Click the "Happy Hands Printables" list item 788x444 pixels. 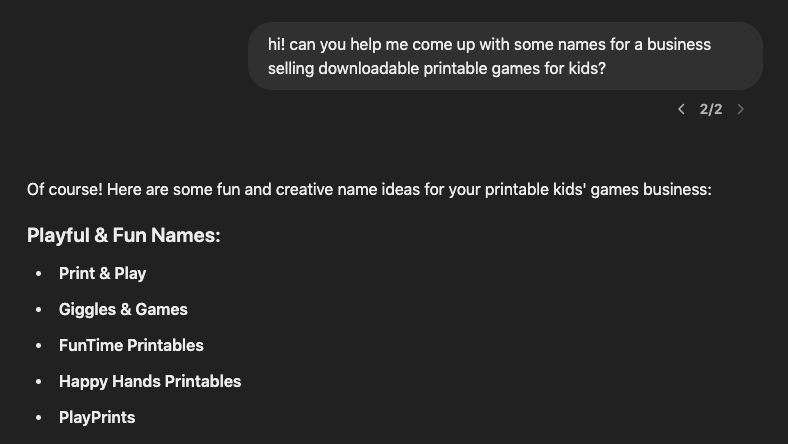[x=150, y=381]
